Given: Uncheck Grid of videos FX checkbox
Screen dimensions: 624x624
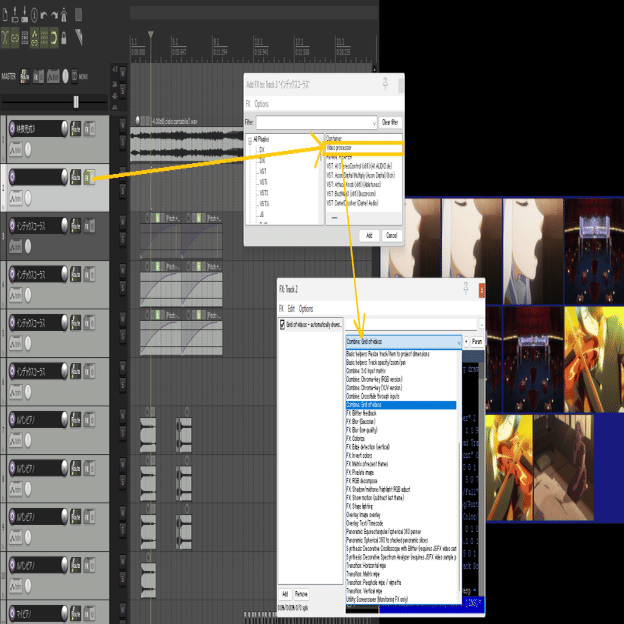Looking at the screenshot, I should coord(283,325).
